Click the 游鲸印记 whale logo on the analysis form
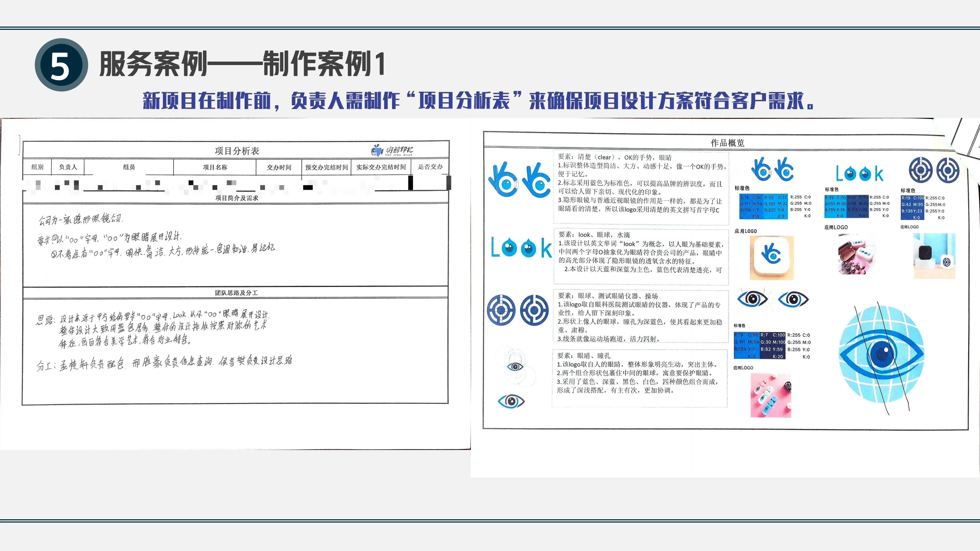Image resolution: width=980 pixels, height=551 pixels. click(392, 150)
